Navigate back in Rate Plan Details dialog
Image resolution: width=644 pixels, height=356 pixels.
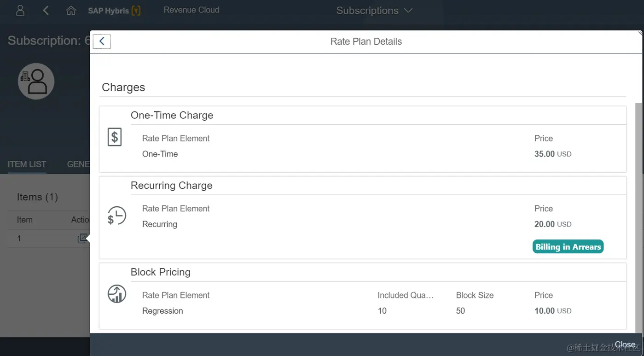tap(102, 41)
